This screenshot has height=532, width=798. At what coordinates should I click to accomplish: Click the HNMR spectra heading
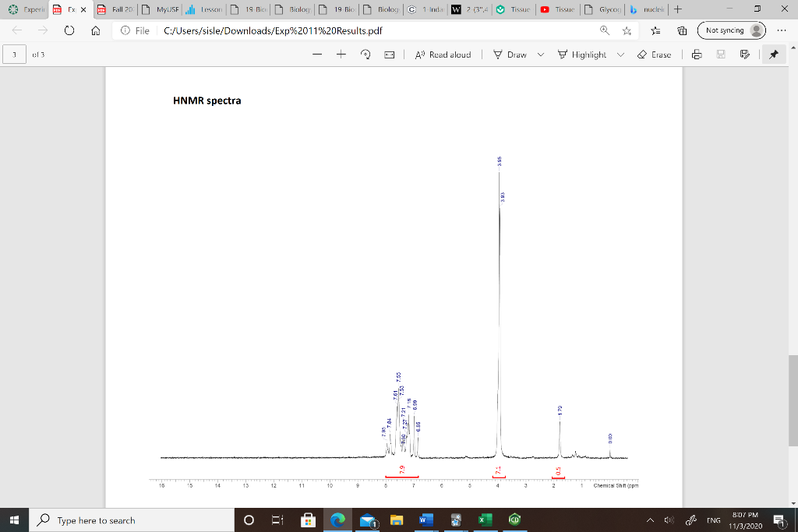click(207, 100)
